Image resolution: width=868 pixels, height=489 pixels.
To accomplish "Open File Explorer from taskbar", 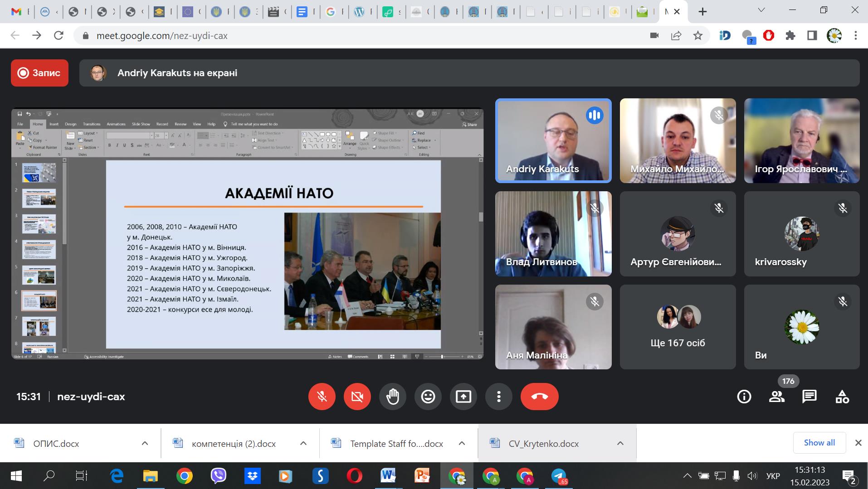I will pyautogui.click(x=150, y=476).
